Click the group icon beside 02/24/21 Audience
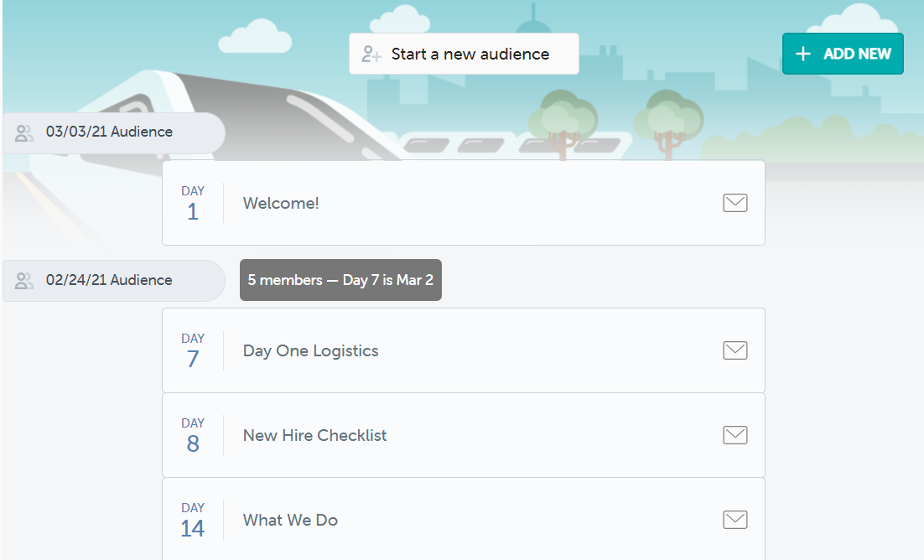924x560 pixels. tap(23, 280)
